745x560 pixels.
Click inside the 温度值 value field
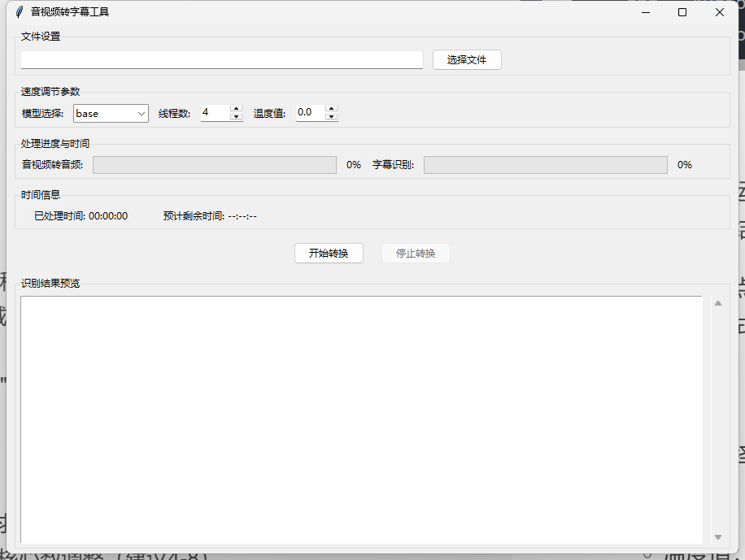point(309,112)
